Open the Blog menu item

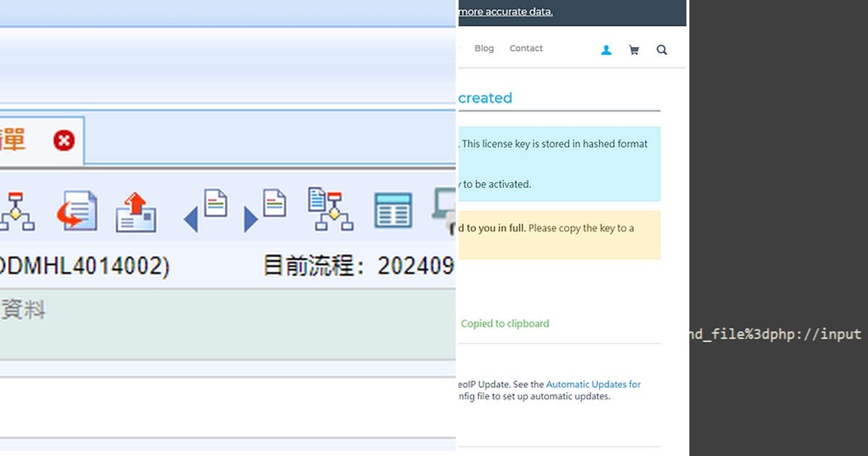click(x=483, y=48)
